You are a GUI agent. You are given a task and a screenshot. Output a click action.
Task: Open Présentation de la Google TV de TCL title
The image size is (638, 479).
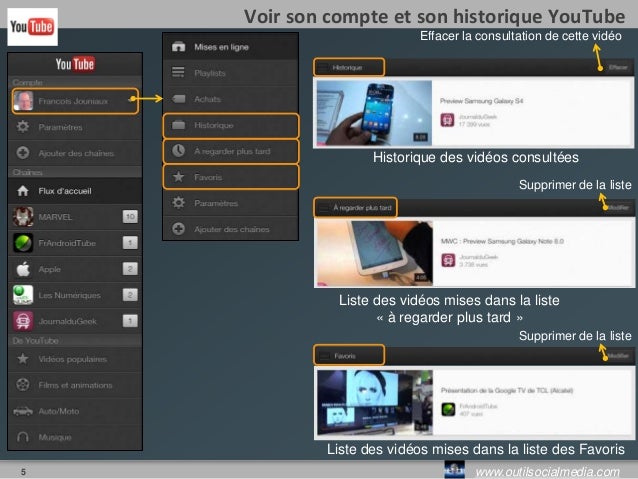[x=507, y=390]
